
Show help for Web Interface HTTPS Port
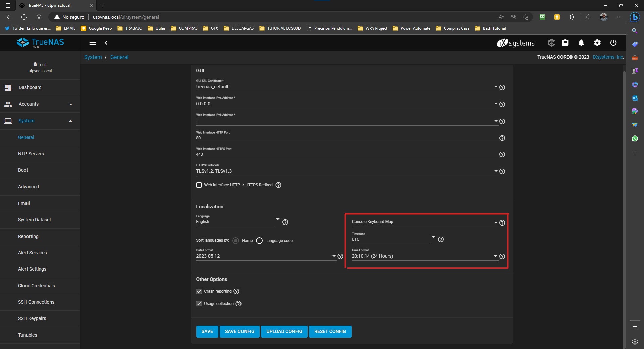(x=502, y=154)
